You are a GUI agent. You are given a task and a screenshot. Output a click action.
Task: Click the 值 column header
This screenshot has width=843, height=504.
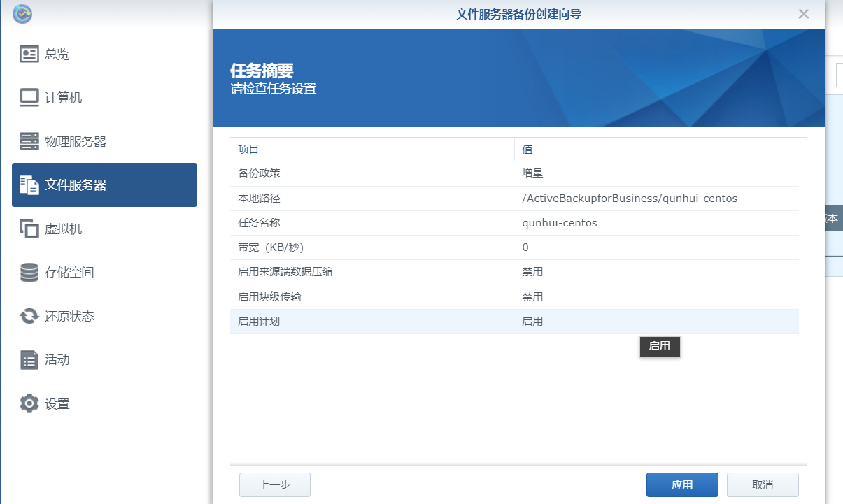[653, 150]
